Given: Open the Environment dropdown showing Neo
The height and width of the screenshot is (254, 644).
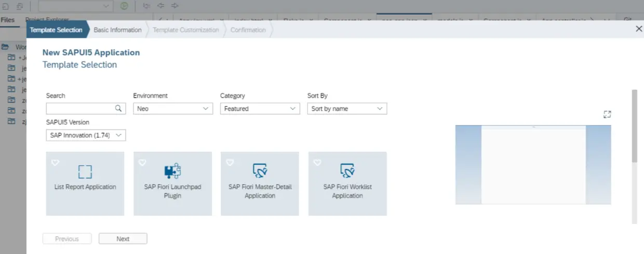Looking at the screenshot, I should click(173, 108).
